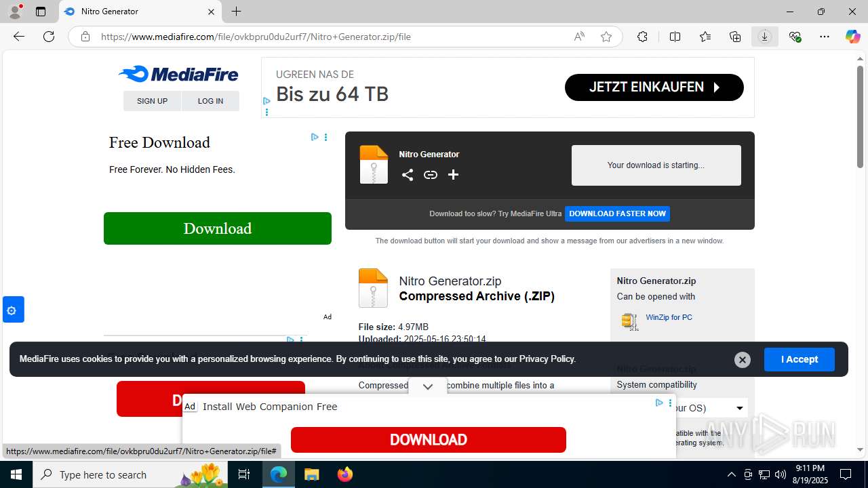Close the Nitro Generator tab
Screen dimensions: 868x488
211,12
